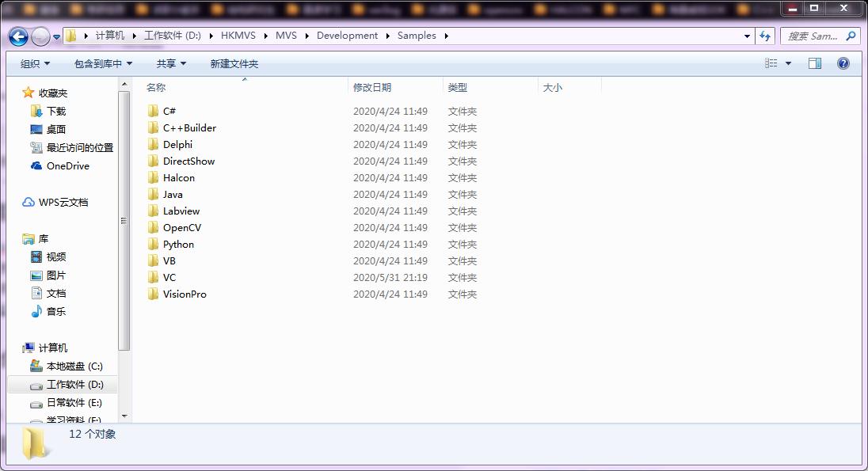The image size is (868, 471).
Task: Change view using the view mode icon
Action: point(771,63)
